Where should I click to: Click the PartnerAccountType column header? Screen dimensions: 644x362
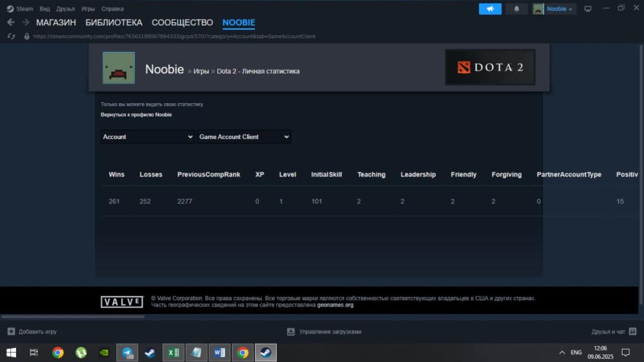click(569, 174)
